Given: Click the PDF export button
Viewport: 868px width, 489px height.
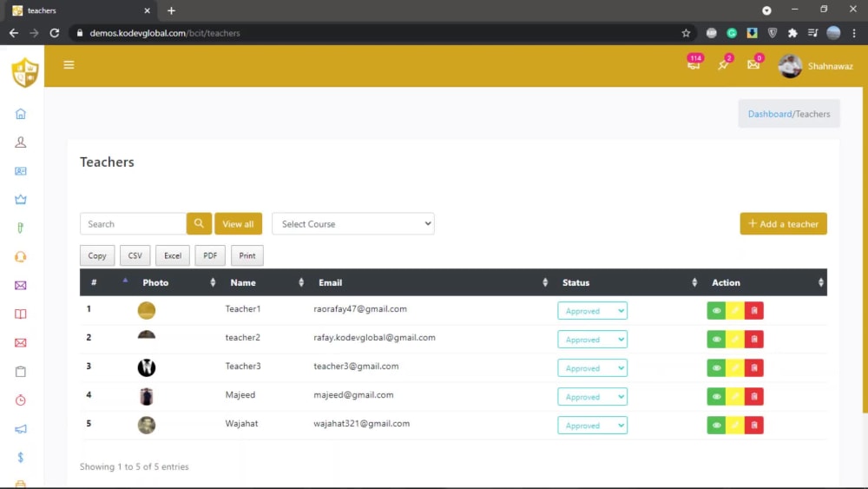Looking at the screenshot, I should pos(210,256).
